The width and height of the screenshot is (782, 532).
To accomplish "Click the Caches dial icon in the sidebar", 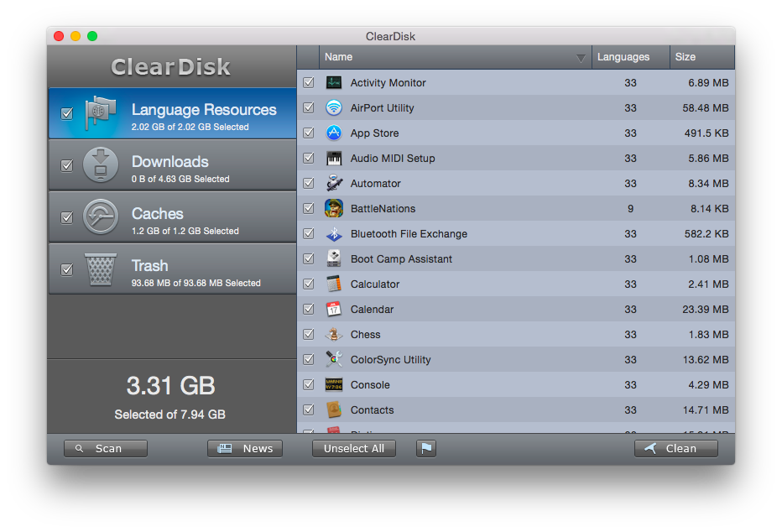I will [x=101, y=216].
